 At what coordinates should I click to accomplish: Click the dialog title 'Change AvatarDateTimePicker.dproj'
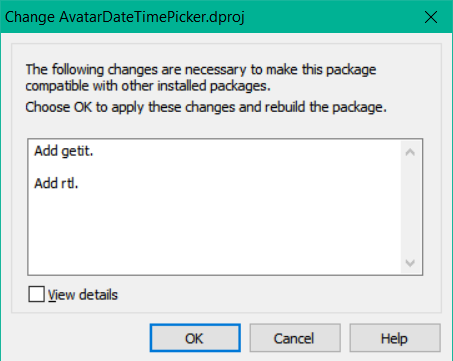click(125, 17)
